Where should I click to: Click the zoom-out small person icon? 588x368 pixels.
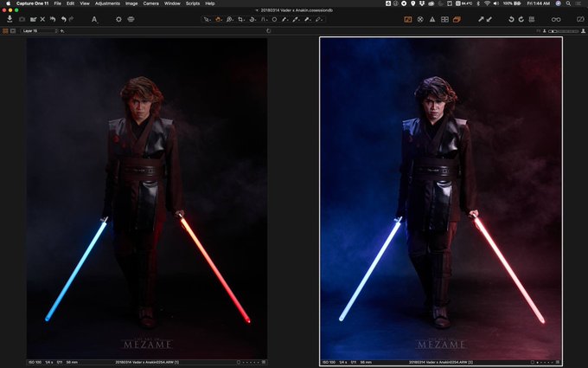[x=545, y=31]
